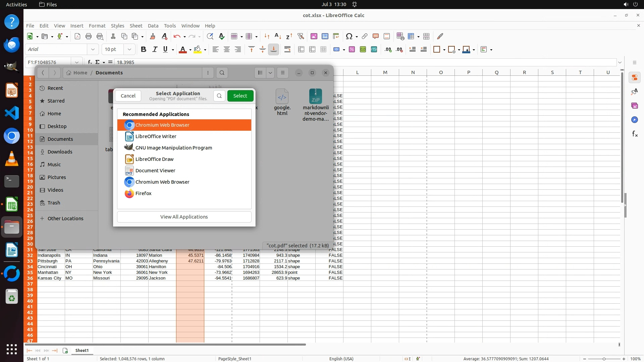Click the Sum sigma icon in formula bar
The height and width of the screenshot is (362, 644).
(x=98, y=62)
